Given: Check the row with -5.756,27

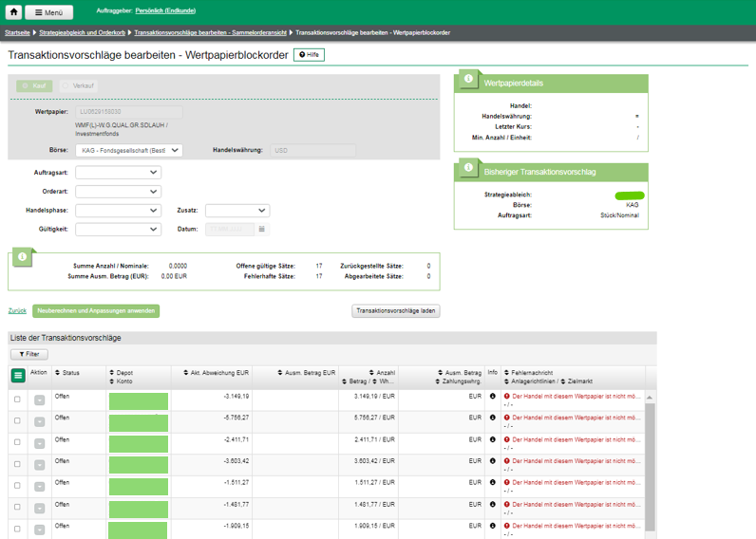Looking at the screenshot, I should click(17, 420).
